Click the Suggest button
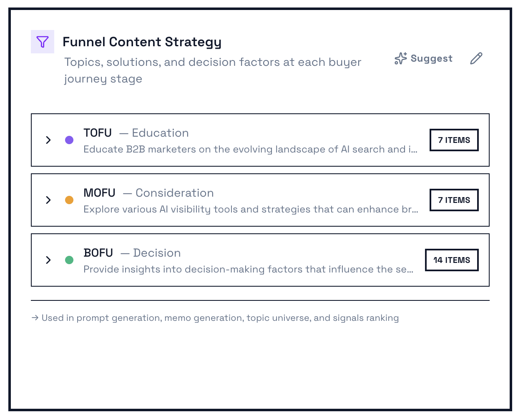The image size is (518, 420). [423, 58]
